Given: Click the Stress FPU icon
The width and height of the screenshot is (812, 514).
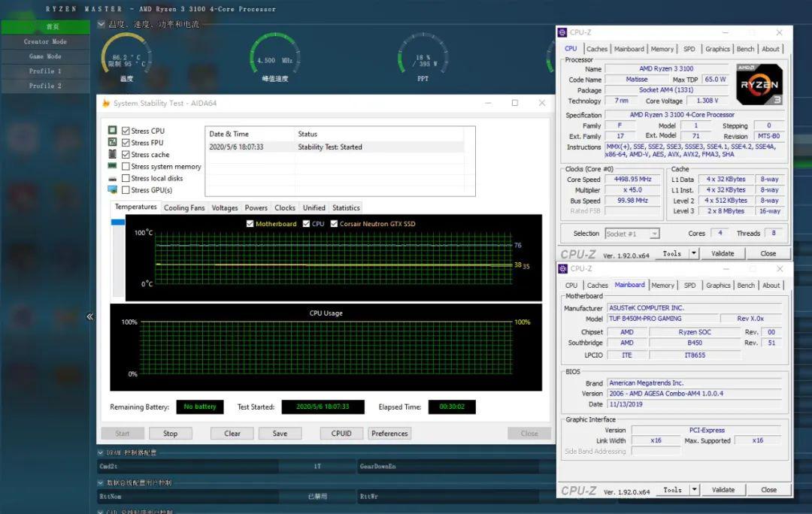Looking at the screenshot, I should point(112,142).
